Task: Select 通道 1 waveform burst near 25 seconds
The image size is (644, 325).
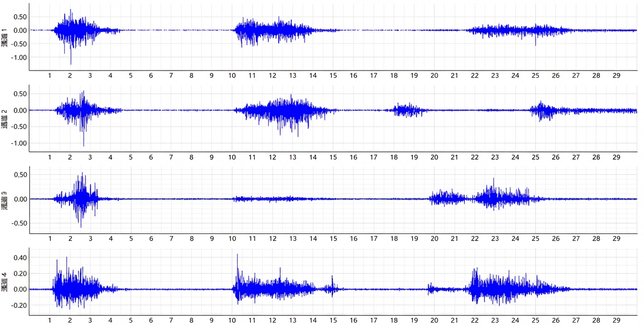Action: [535, 30]
